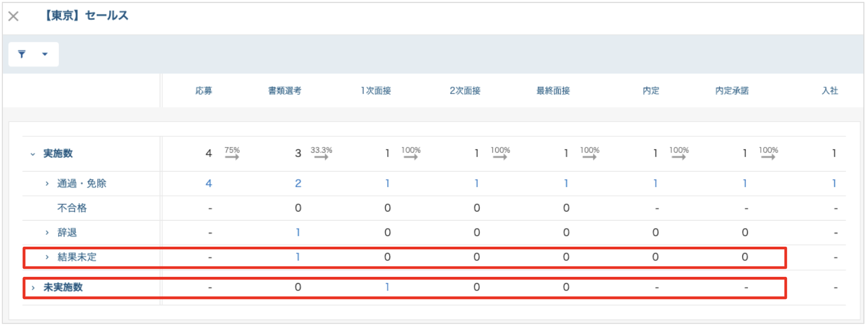Open the 通過・免除 count 1 under 2次面接
The height and width of the screenshot is (325, 868).
tap(476, 184)
